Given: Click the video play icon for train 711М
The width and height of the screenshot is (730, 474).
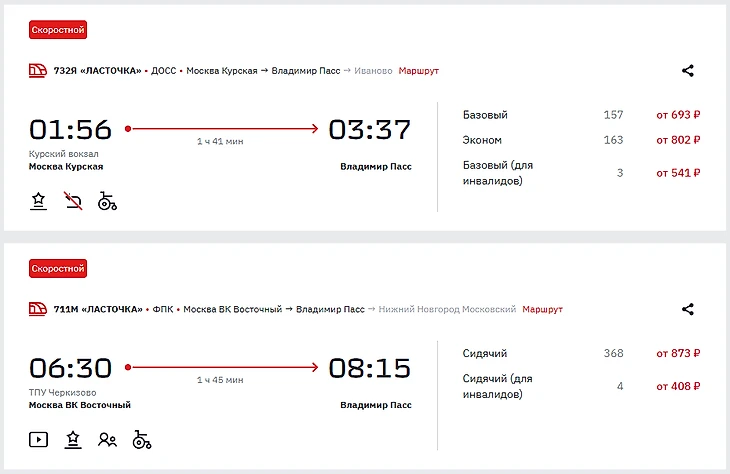Looking at the screenshot, I should coord(38,439).
